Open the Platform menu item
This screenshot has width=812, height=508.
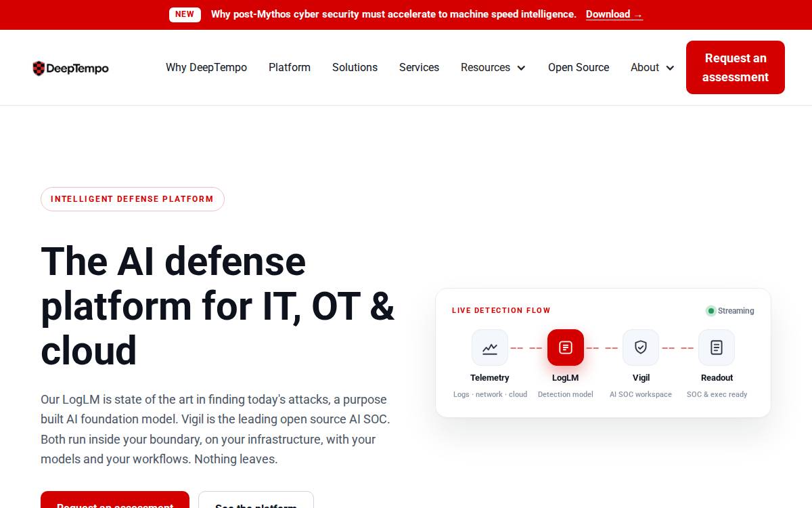[x=290, y=67]
